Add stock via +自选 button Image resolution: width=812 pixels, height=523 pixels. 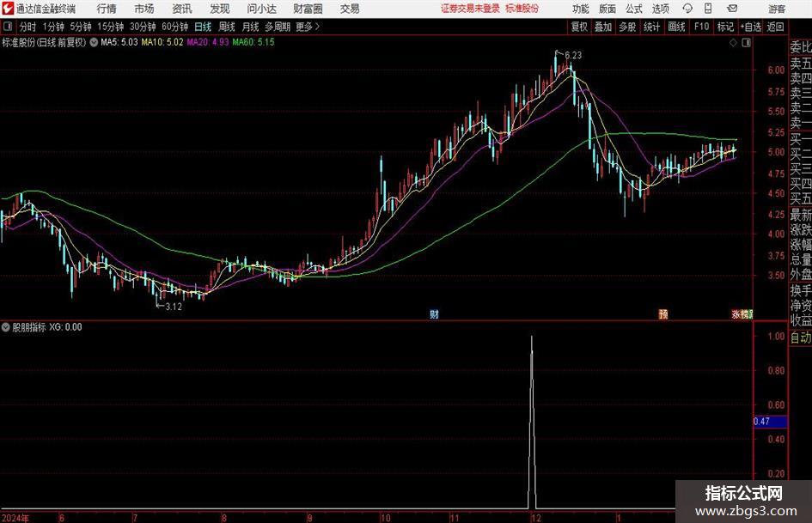[751, 27]
